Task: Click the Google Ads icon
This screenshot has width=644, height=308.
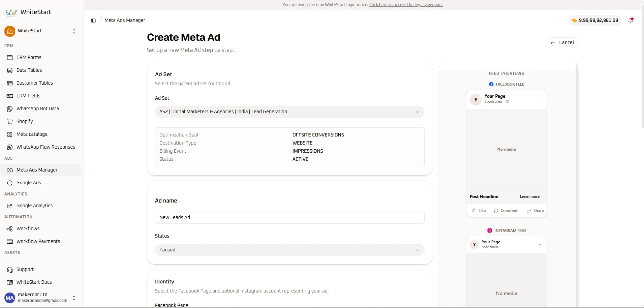Action: (x=10, y=183)
